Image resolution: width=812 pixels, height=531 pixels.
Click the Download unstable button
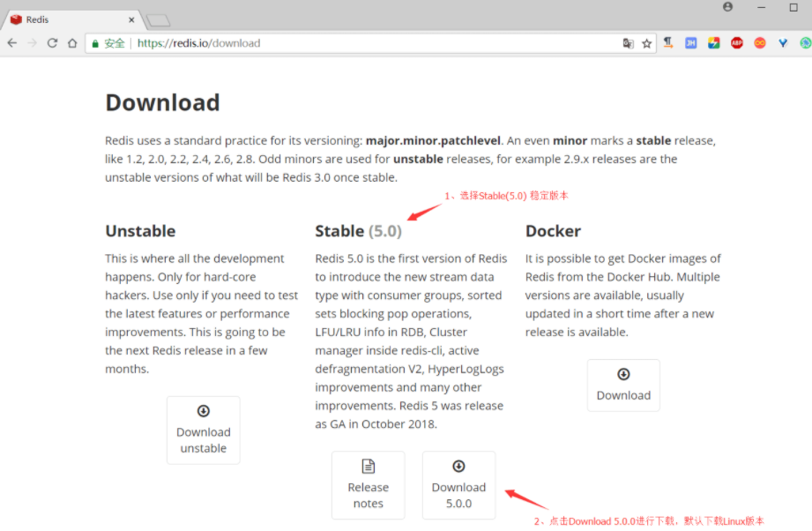pyautogui.click(x=204, y=430)
